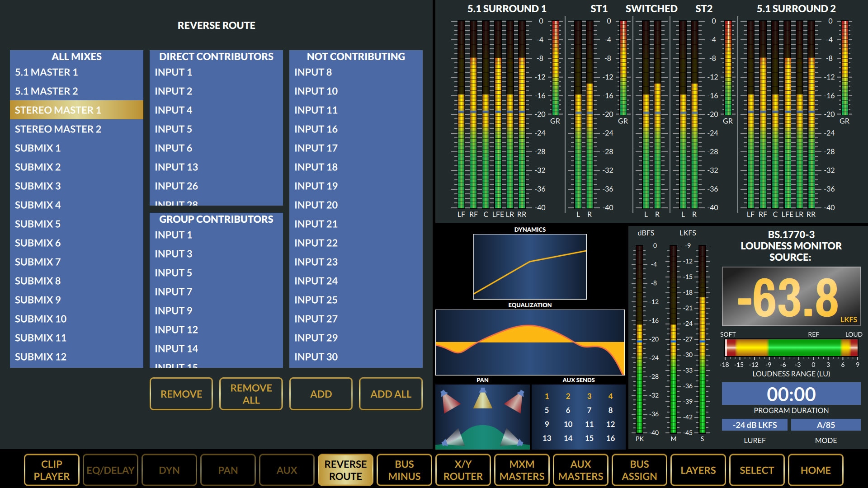Select Input 6 under Direct Contributors

(x=216, y=148)
